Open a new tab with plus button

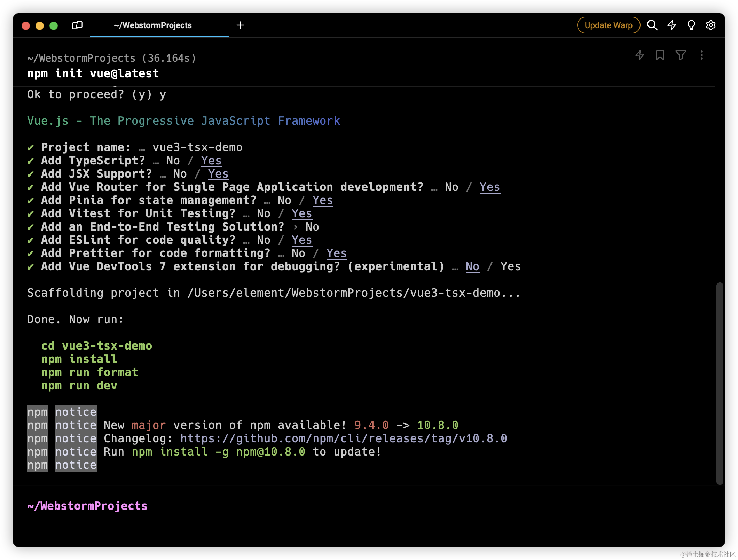240,25
